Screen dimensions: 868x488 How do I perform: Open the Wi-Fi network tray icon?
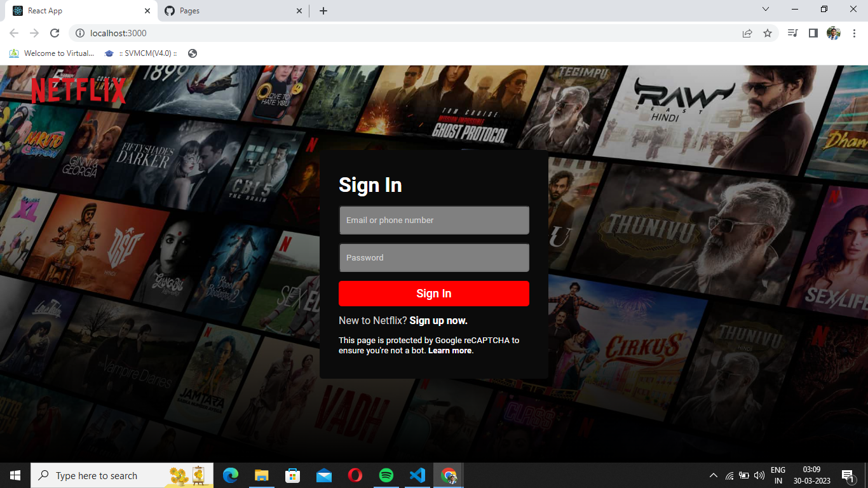coord(729,475)
